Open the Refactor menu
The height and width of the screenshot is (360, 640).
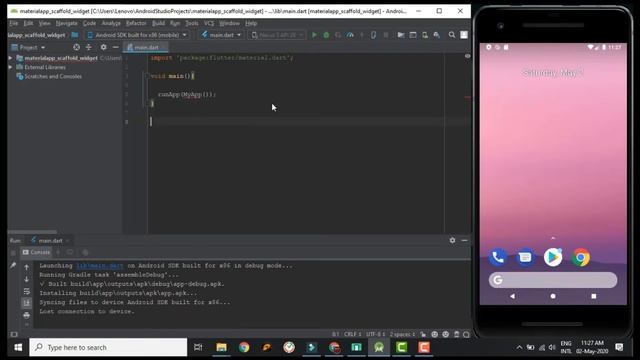[x=136, y=23]
